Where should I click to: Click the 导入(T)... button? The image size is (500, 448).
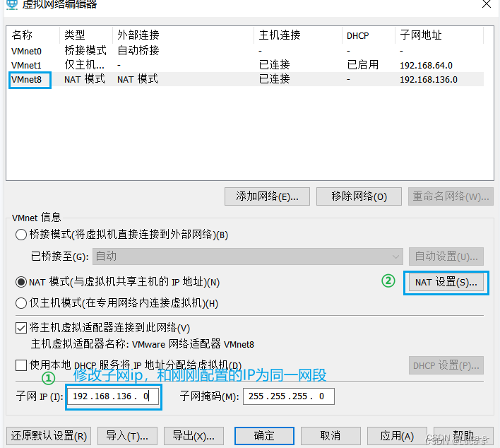[x=127, y=436]
